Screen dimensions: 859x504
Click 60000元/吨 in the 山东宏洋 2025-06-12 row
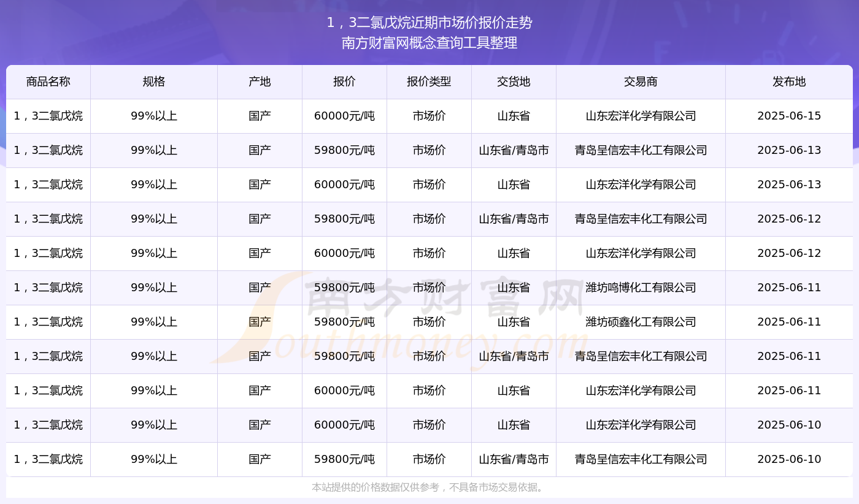[x=344, y=253]
